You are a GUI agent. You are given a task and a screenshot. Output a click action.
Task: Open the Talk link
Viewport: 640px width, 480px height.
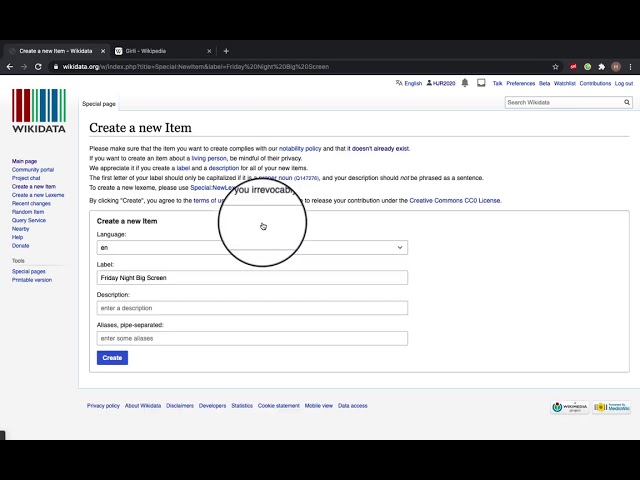497,83
